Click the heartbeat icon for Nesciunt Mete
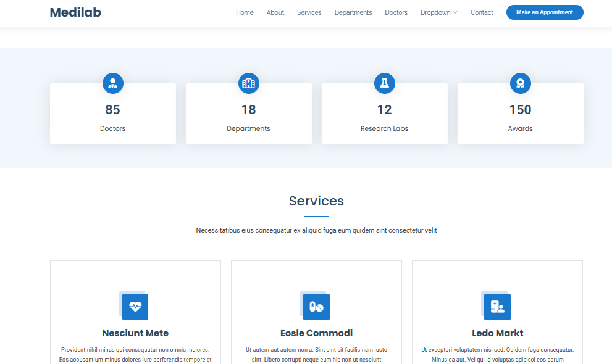 pyautogui.click(x=135, y=307)
